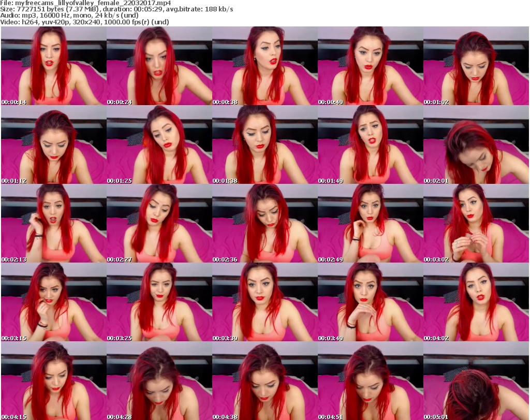Viewport: 530px width, 420px height.
Task: Select the thumbnail stamped 00:00:24
Action: 159,66
